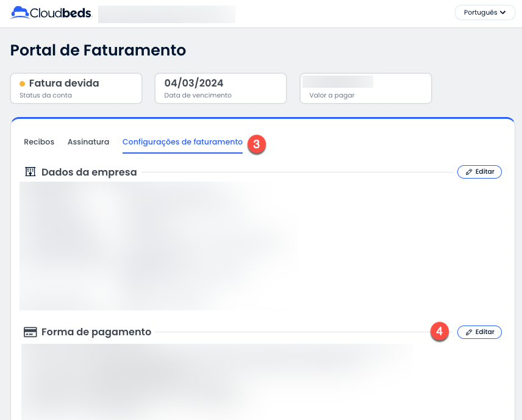Switch to the Assinatura tab
Screen dimensions: 522x420
(x=88, y=142)
